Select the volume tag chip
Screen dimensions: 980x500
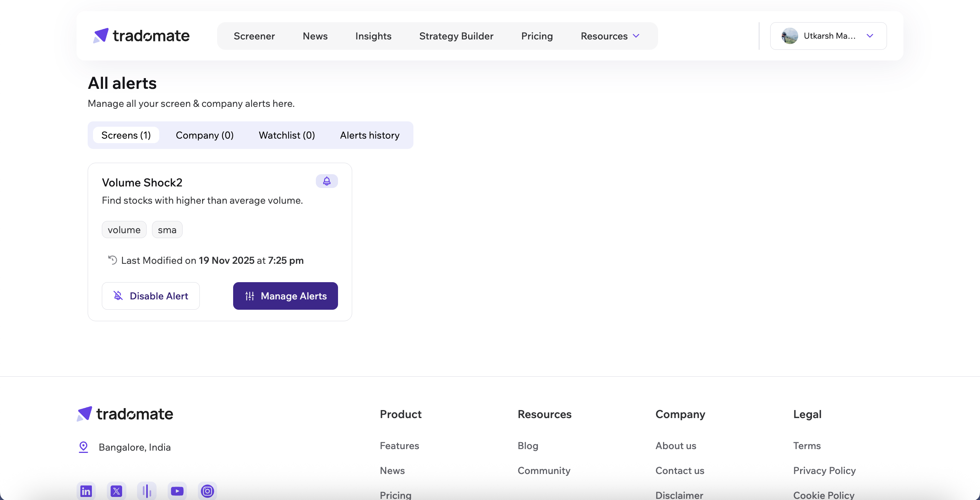(124, 229)
